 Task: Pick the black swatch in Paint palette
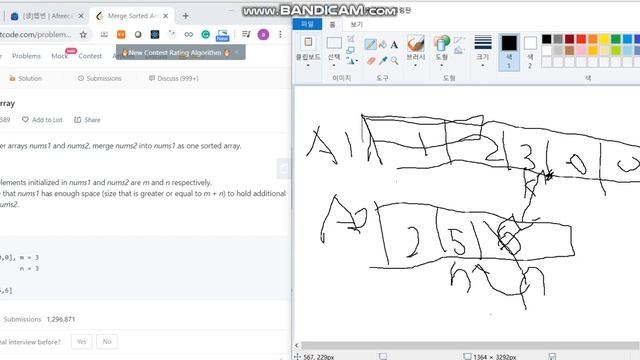pyautogui.click(x=547, y=39)
